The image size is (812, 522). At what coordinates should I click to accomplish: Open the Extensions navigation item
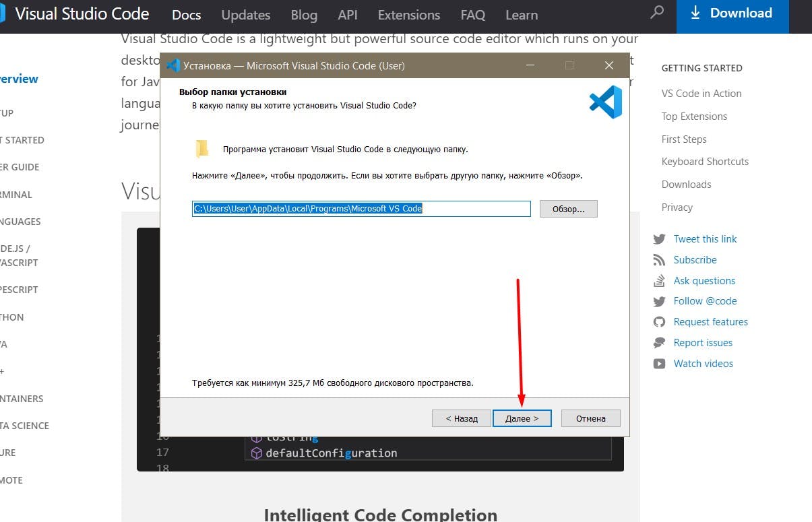click(x=409, y=15)
